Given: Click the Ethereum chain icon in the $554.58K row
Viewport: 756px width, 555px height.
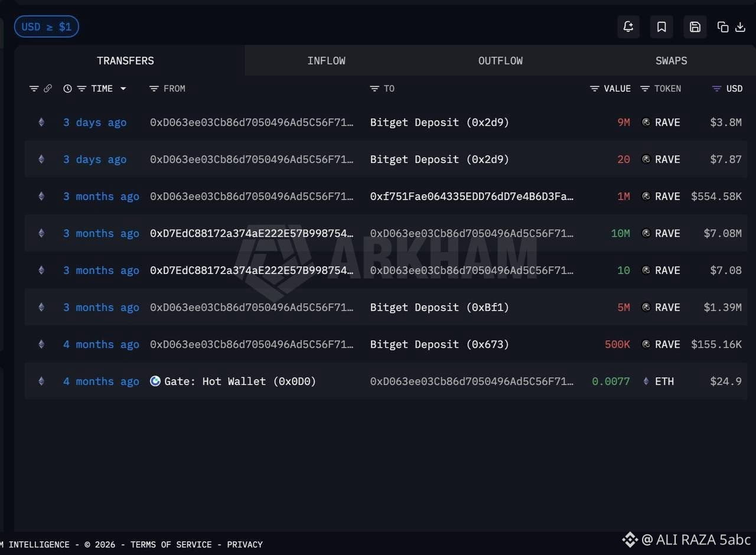Looking at the screenshot, I should point(41,197).
